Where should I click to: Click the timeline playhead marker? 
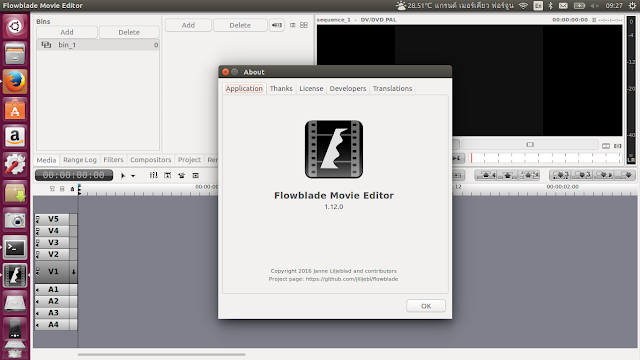click(80, 189)
